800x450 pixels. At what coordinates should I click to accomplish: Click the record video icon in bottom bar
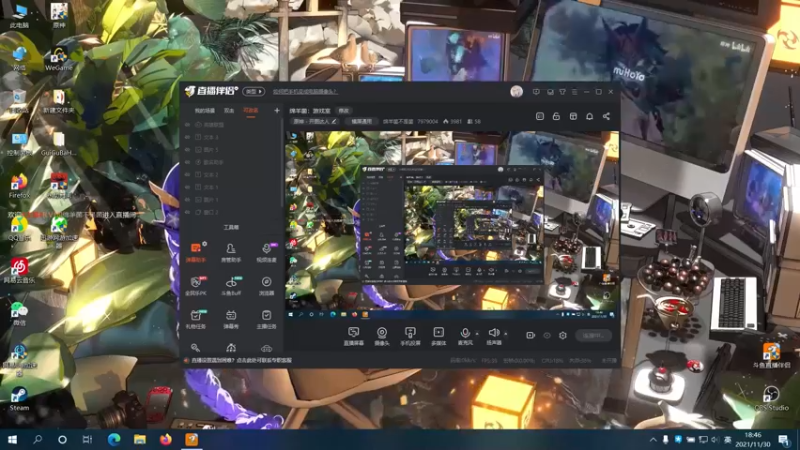point(531,335)
